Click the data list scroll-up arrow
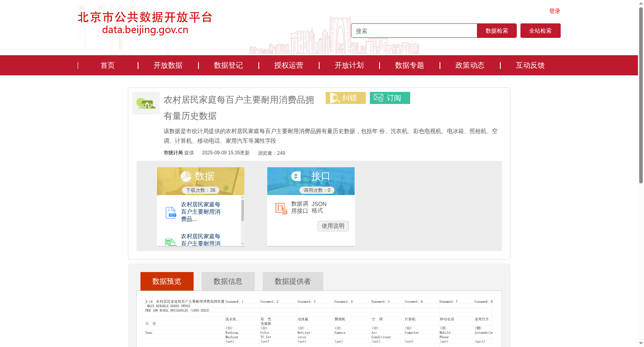This screenshot has height=347, width=644. (243, 197)
